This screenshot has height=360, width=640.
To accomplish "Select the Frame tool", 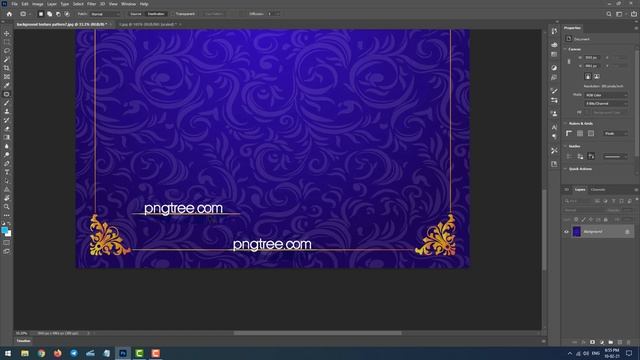I will (7, 76).
